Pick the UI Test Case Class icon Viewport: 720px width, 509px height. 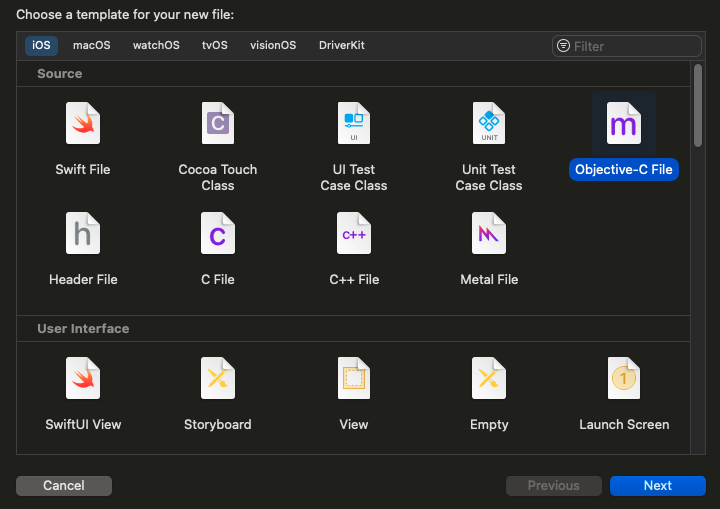[354, 123]
